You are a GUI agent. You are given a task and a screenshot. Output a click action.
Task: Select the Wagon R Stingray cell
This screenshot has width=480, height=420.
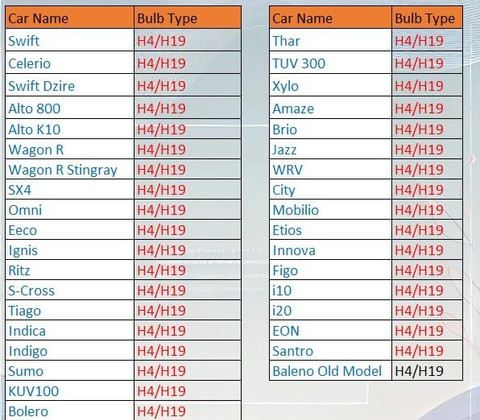tap(70, 169)
